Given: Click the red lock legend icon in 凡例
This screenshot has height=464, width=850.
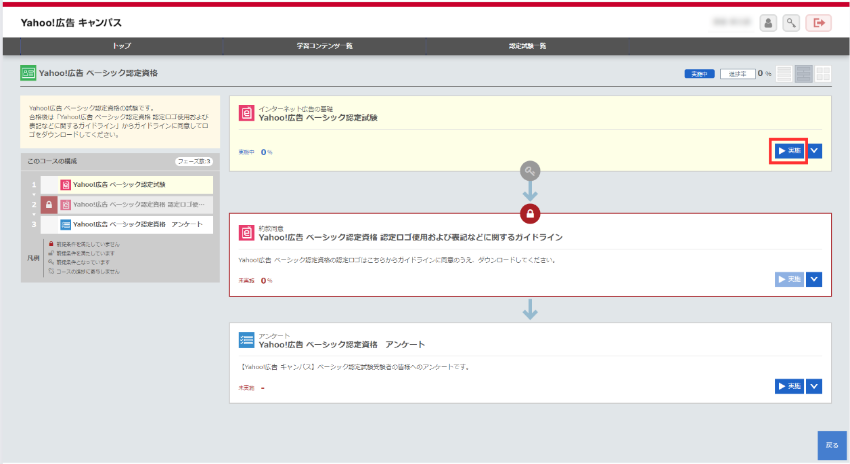Looking at the screenshot, I should (x=51, y=244).
